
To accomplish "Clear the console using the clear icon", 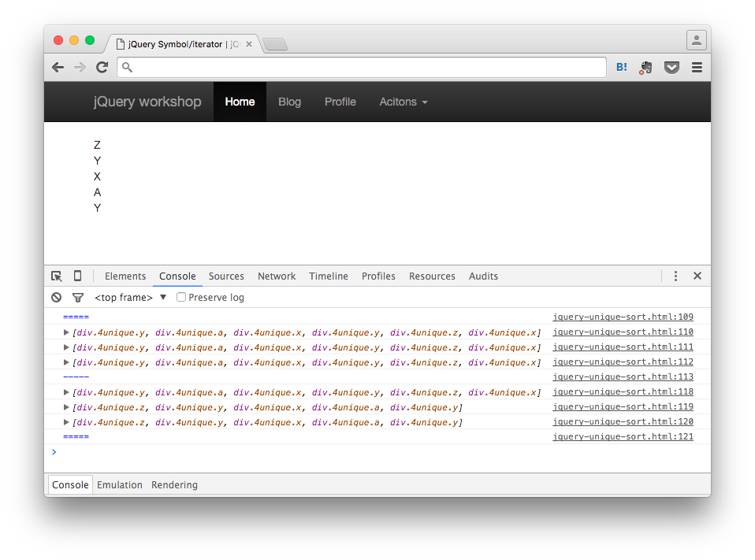I will point(56,297).
